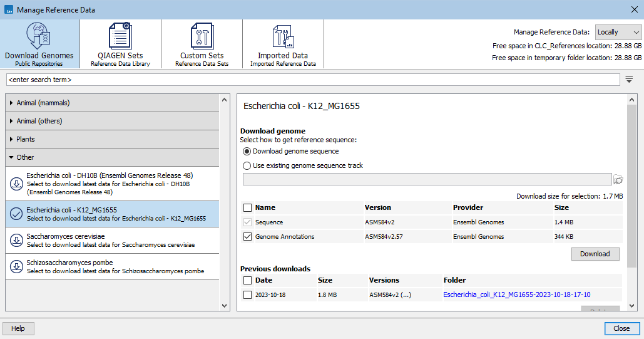This screenshot has height=339, width=644.
Task: Open the Manage Reference Data 'Locally' dropdown
Action: (x=618, y=32)
